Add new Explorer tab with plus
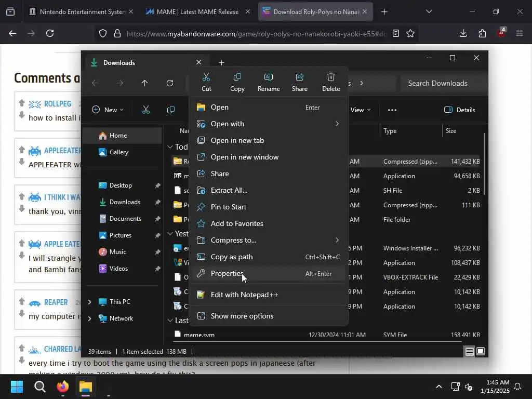The height and width of the screenshot is (399, 532). point(221,63)
